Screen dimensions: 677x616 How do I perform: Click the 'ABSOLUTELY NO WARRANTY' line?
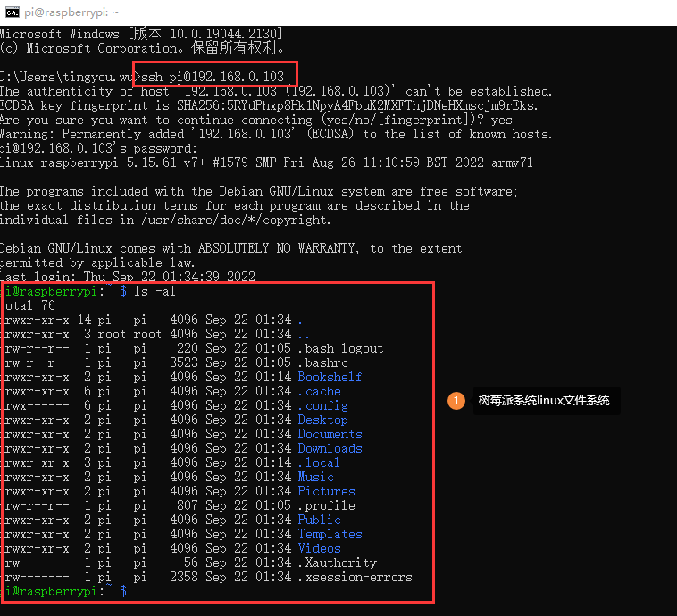tap(231, 248)
